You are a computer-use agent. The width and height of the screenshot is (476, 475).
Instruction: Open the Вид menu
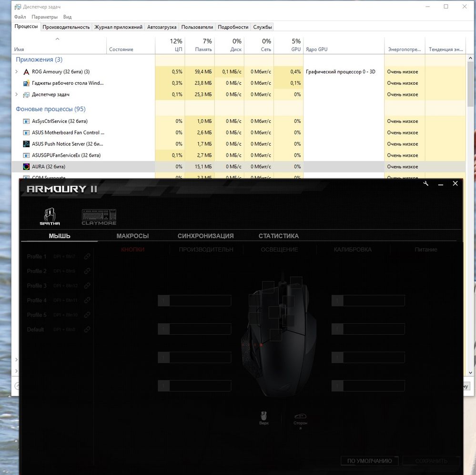[67, 17]
